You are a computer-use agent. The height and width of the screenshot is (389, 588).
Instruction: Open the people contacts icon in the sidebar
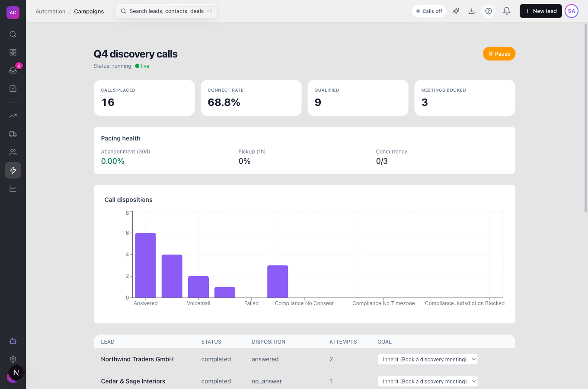pos(13,152)
